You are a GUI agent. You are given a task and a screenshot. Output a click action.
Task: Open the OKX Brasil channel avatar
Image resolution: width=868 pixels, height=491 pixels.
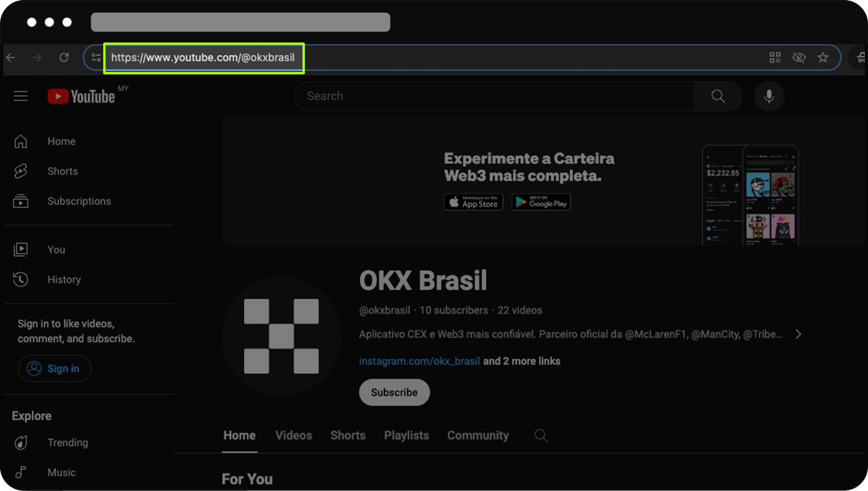pyautogui.click(x=281, y=336)
